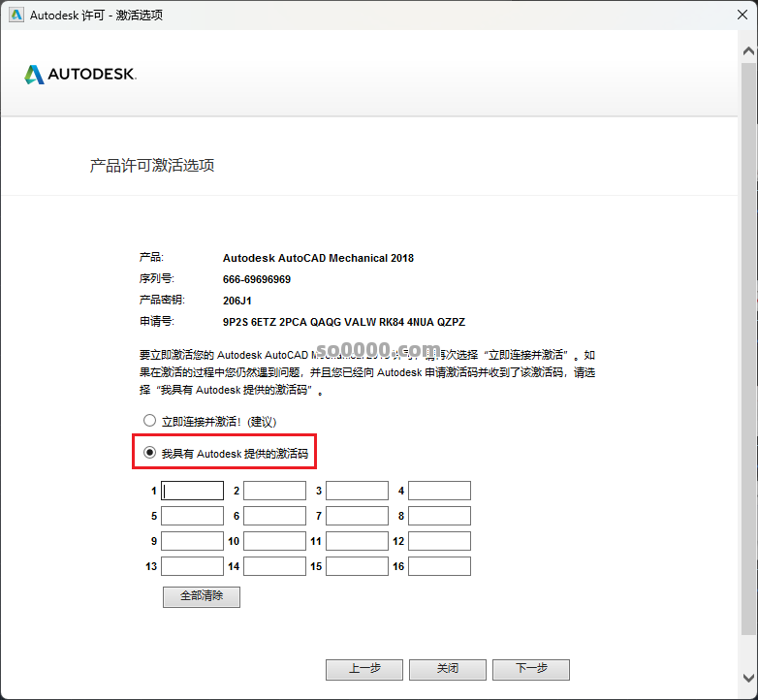
Task: Click the '关闭' button at the bottom
Action: (447, 669)
